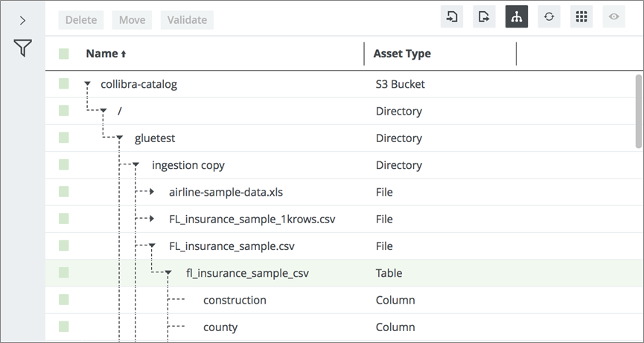This screenshot has width=644, height=343.
Task: Collapse the collibra-catalog tree node
Action: 87,85
